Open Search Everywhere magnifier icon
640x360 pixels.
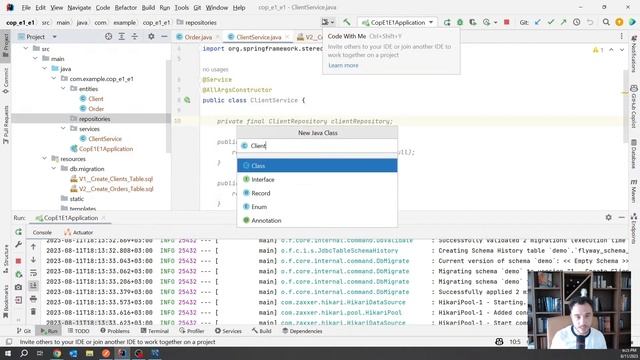coord(606,22)
